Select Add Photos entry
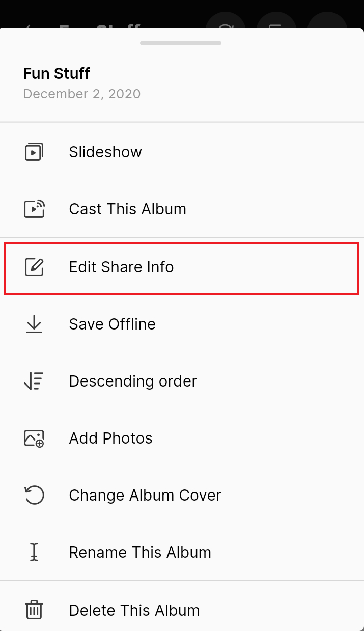 coord(182,438)
